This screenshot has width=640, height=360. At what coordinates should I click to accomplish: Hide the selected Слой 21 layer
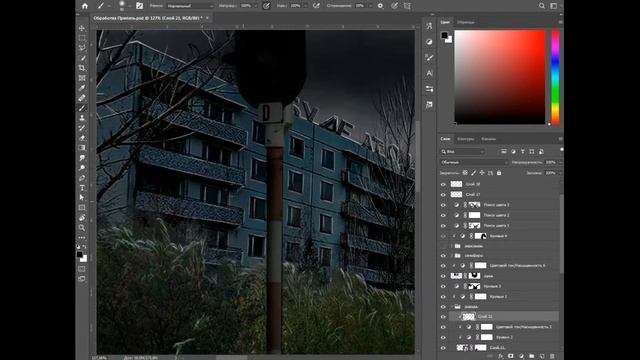[443, 317]
